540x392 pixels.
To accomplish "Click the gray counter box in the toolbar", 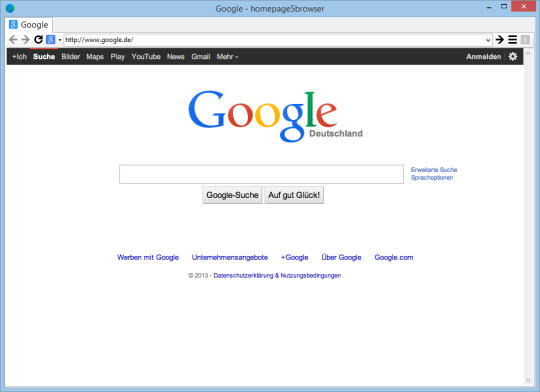I will [525, 40].
